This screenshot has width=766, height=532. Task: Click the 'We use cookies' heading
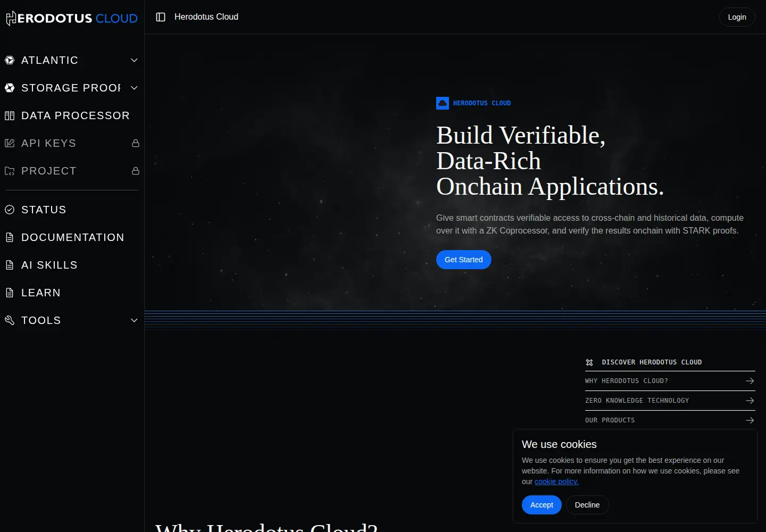[x=559, y=444]
